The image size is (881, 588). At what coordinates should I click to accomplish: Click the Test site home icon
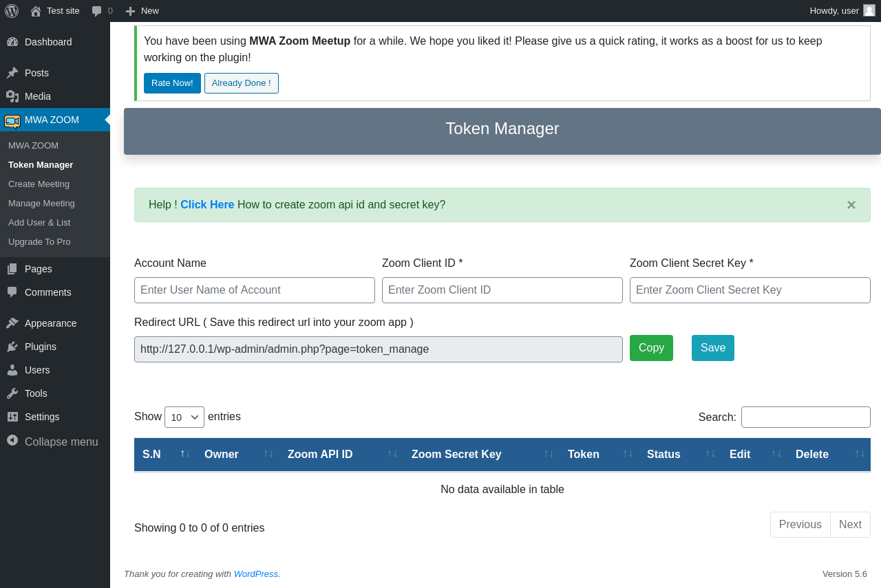(35, 11)
